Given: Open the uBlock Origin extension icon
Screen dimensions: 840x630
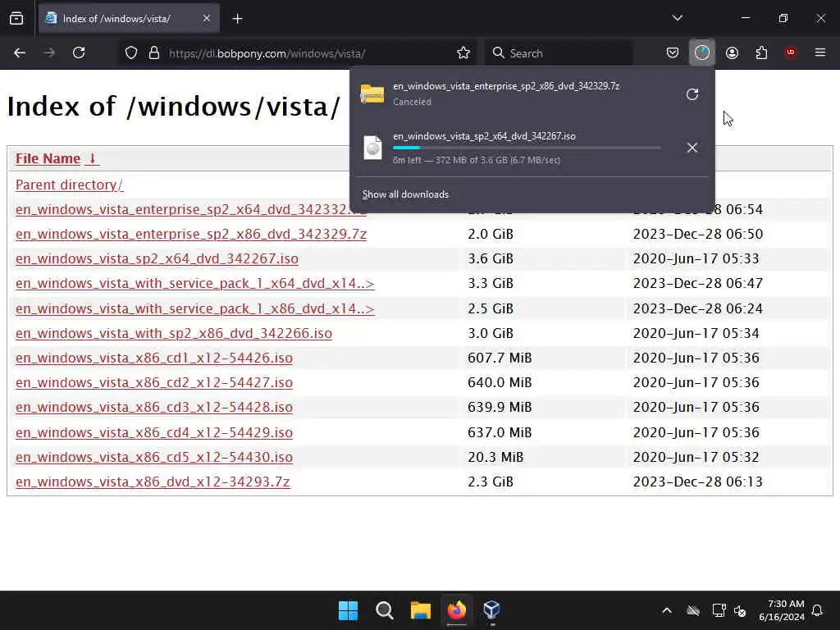Looking at the screenshot, I should click(x=790, y=52).
